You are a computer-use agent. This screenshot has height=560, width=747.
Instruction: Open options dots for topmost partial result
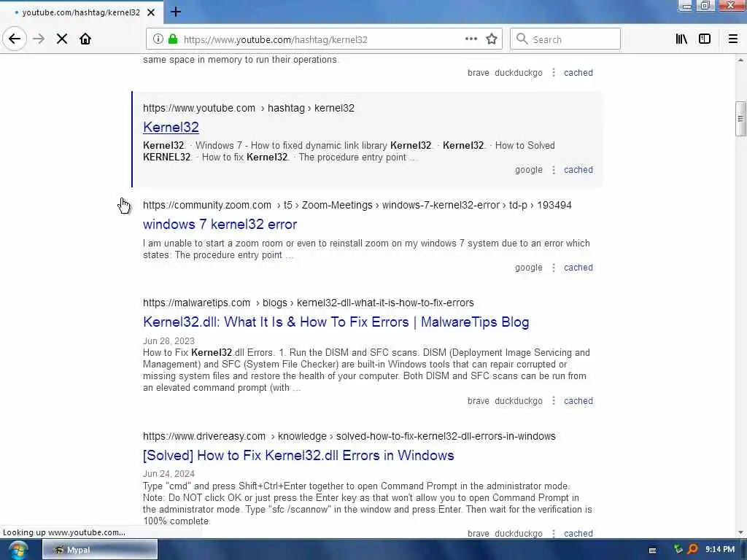click(x=554, y=73)
